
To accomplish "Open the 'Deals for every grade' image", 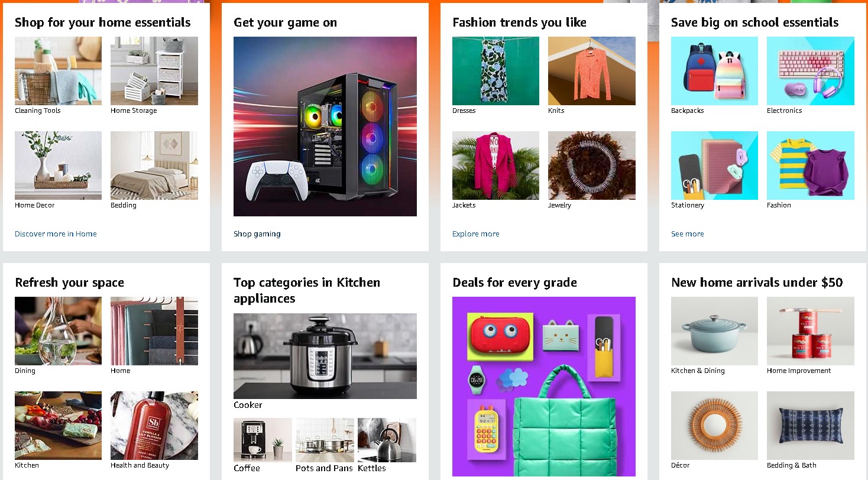I will click(x=544, y=387).
